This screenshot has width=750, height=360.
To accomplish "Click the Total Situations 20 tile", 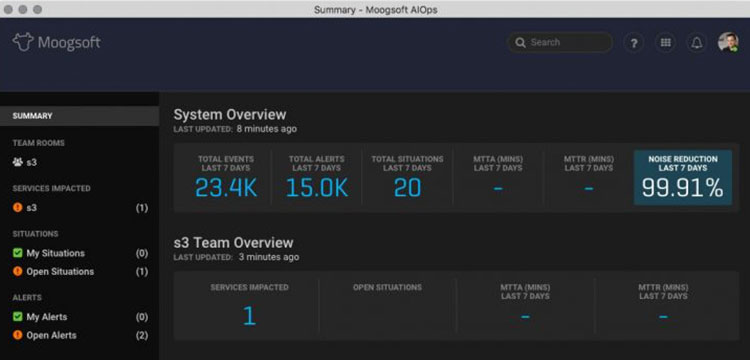I will pos(408,177).
